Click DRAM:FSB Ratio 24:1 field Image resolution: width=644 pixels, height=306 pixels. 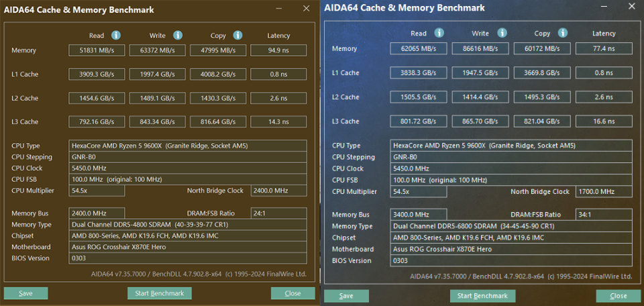[278, 213]
